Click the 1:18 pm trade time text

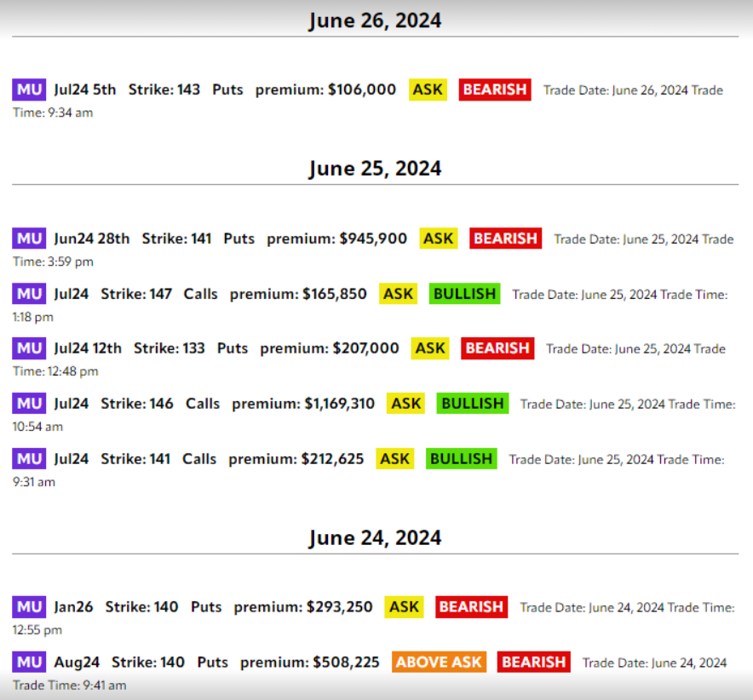tap(32, 318)
